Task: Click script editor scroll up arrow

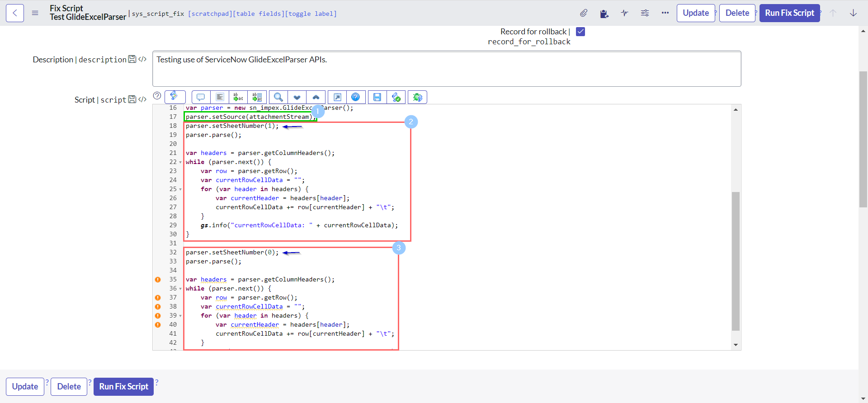Action: [x=736, y=109]
